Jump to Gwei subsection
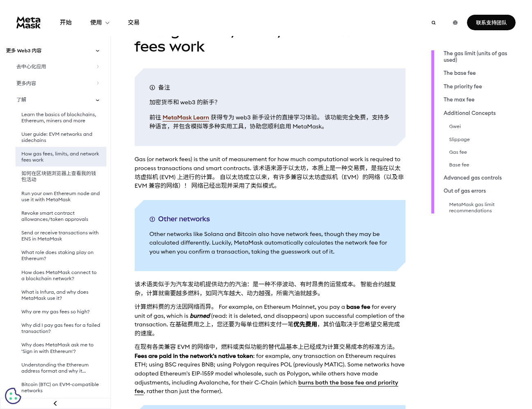 coord(455,127)
